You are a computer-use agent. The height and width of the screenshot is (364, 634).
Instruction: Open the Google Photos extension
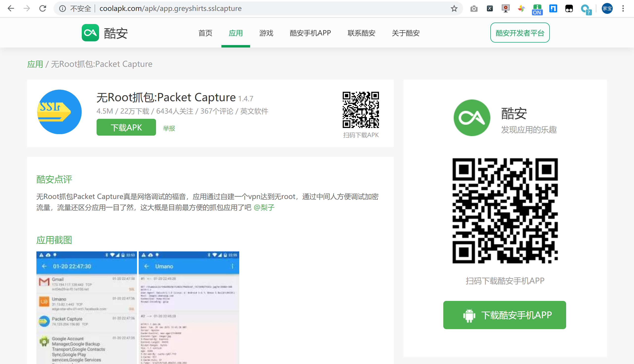pyautogui.click(x=521, y=8)
